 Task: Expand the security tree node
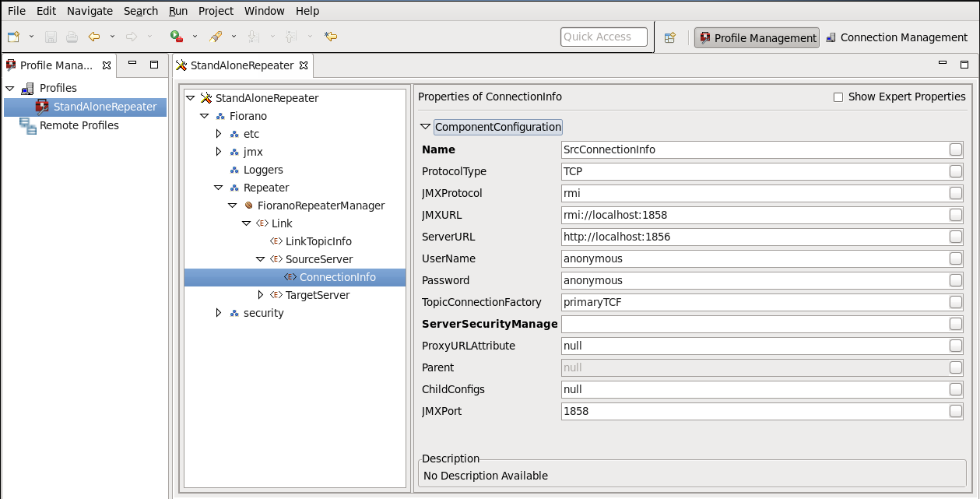click(219, 313)
